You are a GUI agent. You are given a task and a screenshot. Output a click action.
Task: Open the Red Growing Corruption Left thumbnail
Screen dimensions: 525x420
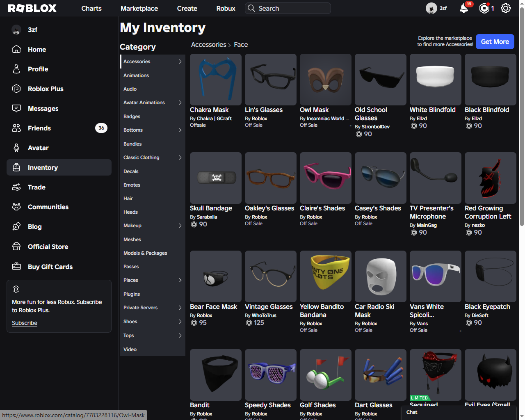point(491,178)
